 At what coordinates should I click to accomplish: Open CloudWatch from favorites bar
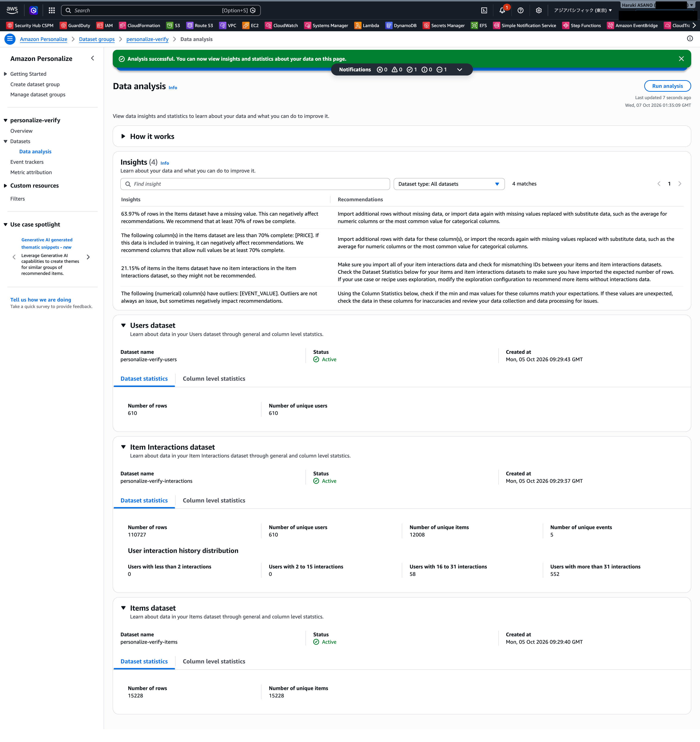click(281, 25)
